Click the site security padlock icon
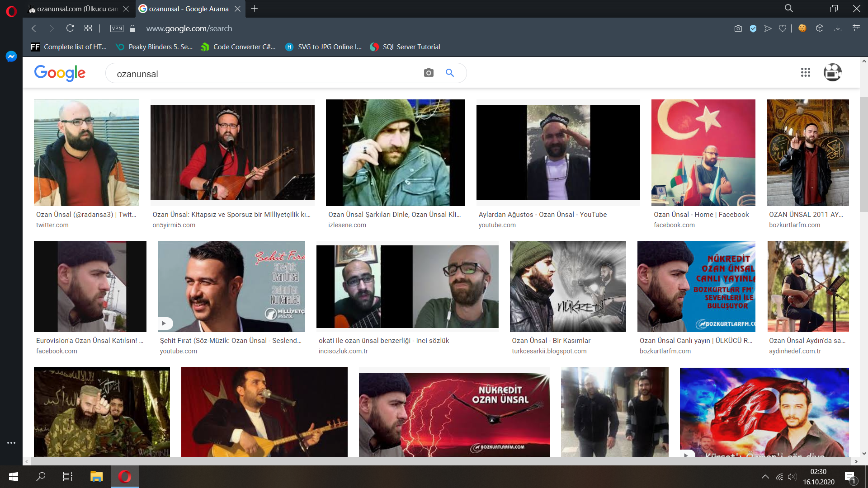The width and height of the screenshot is (868, 488). coord(132,28)
